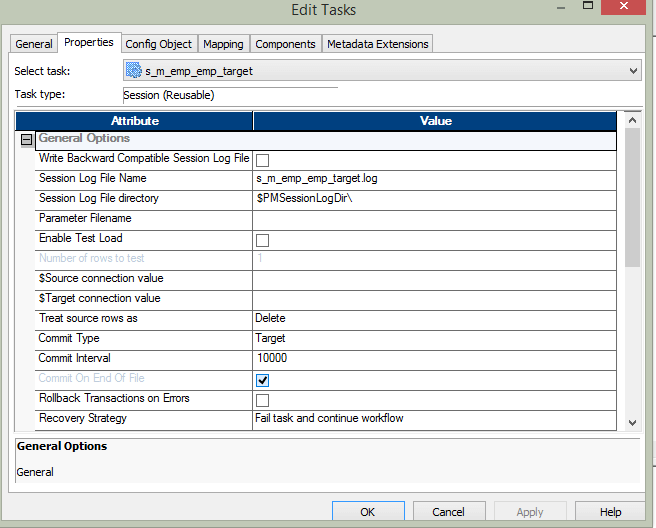656x528 pixels.
Task: Enable Write Backward Compatible Session Log File
Action: point(263,160)
